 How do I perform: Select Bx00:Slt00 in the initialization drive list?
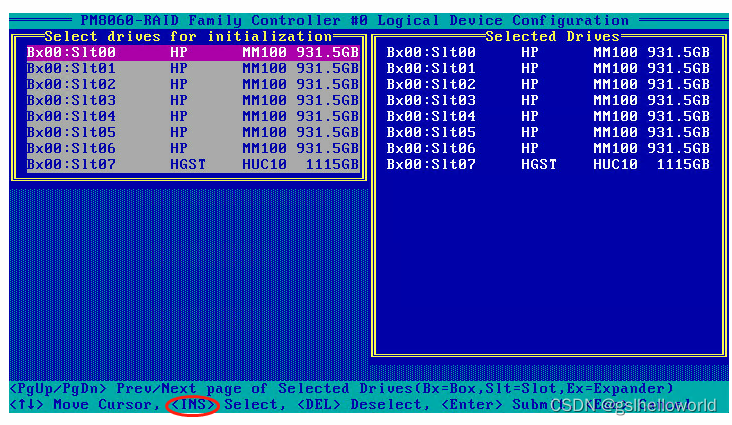click(x=193, y=52)
